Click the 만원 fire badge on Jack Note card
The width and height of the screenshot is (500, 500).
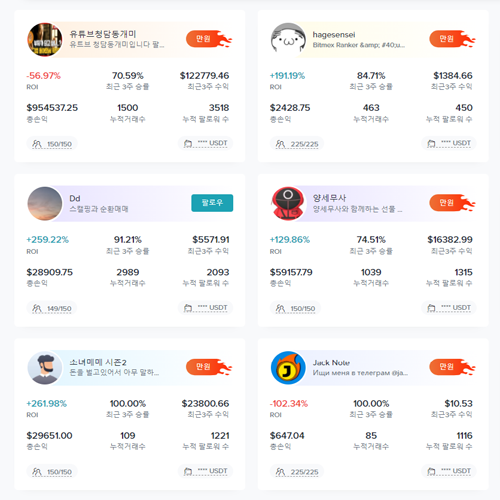click(x=452, y=367)
